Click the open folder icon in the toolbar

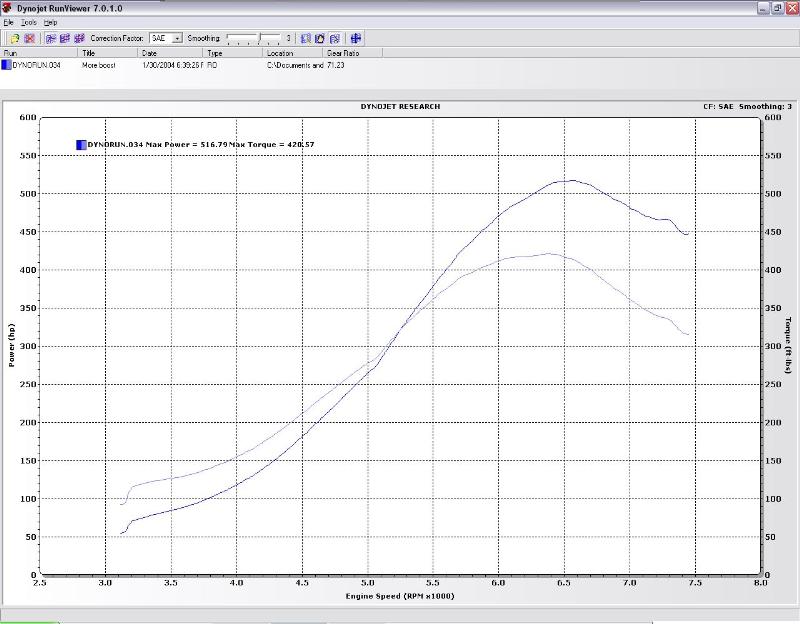tap(15, 38)
